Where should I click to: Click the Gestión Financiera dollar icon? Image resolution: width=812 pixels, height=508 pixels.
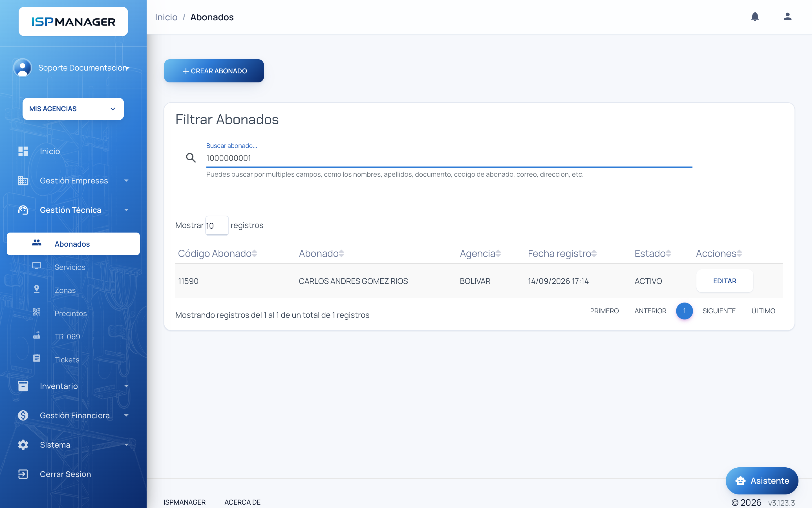click(23, 415)
